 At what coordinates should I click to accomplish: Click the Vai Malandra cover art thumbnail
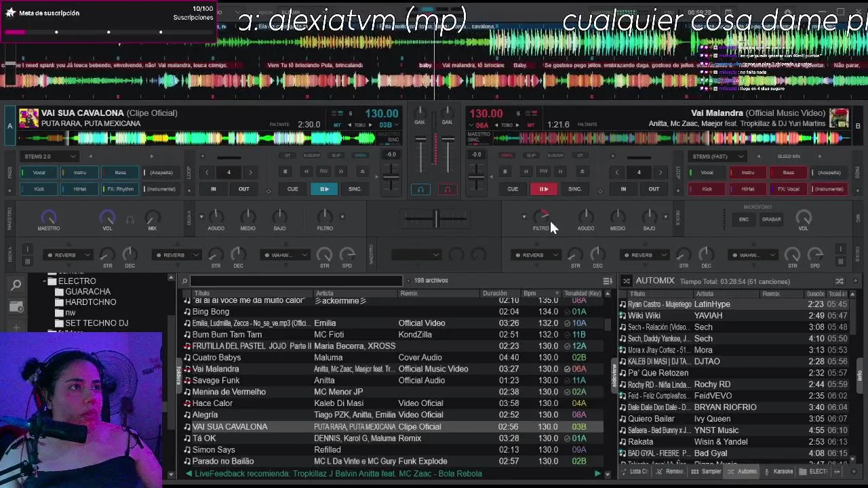pos(839,118)
